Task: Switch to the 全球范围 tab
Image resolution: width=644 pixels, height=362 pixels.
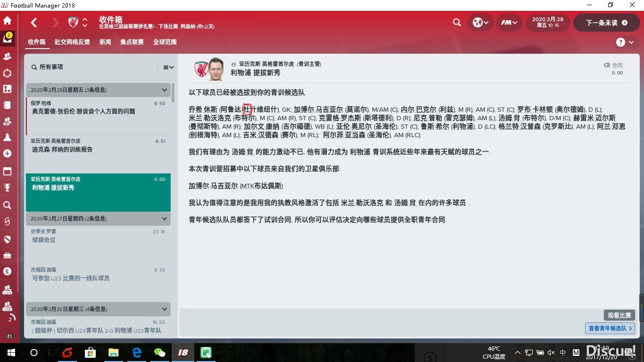Action: tap(165, 42)
